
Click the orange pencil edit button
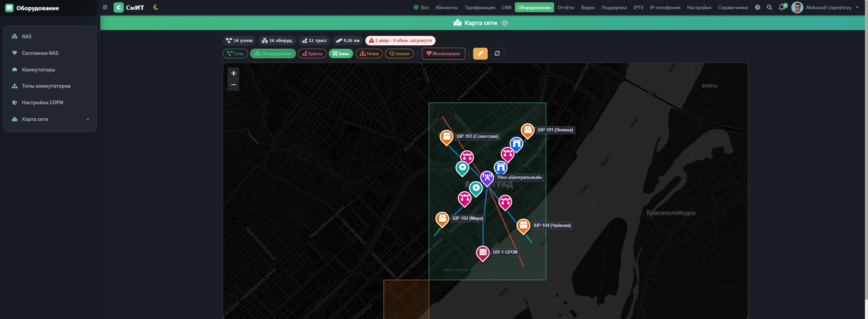coord(480,54)
